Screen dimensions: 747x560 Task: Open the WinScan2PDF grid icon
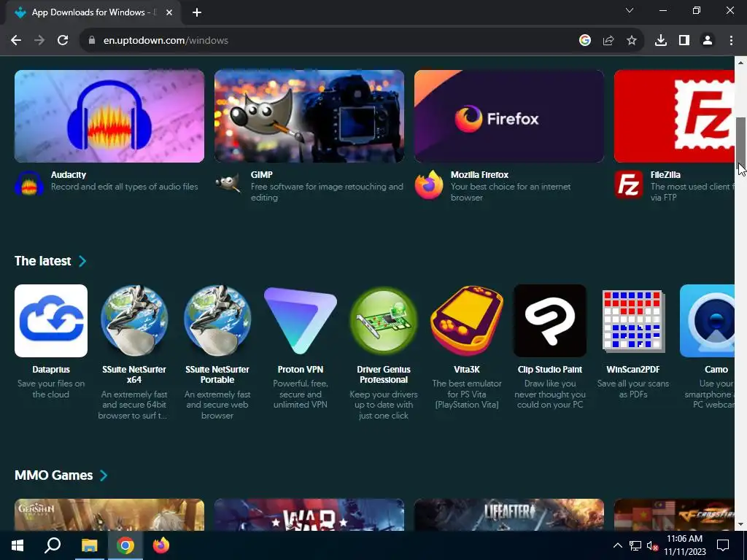coord(633,321)
